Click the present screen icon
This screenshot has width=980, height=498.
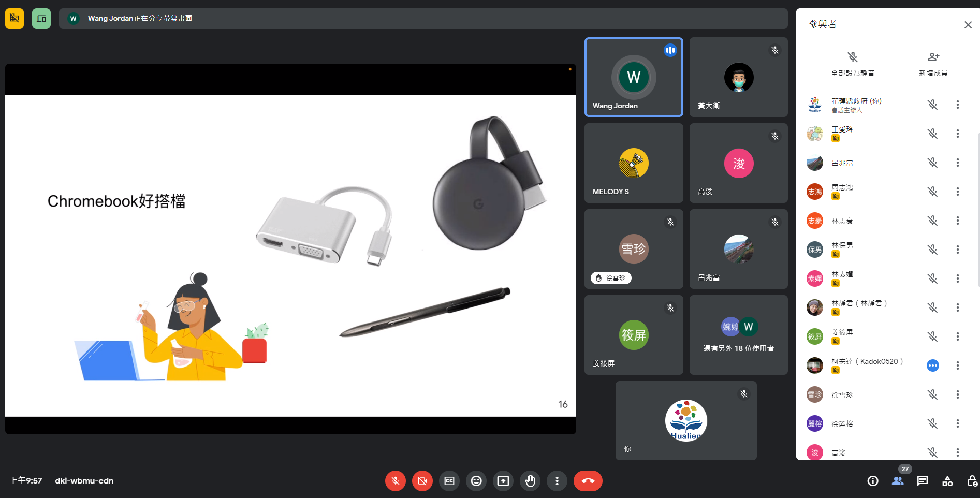(x=503, y=481)
